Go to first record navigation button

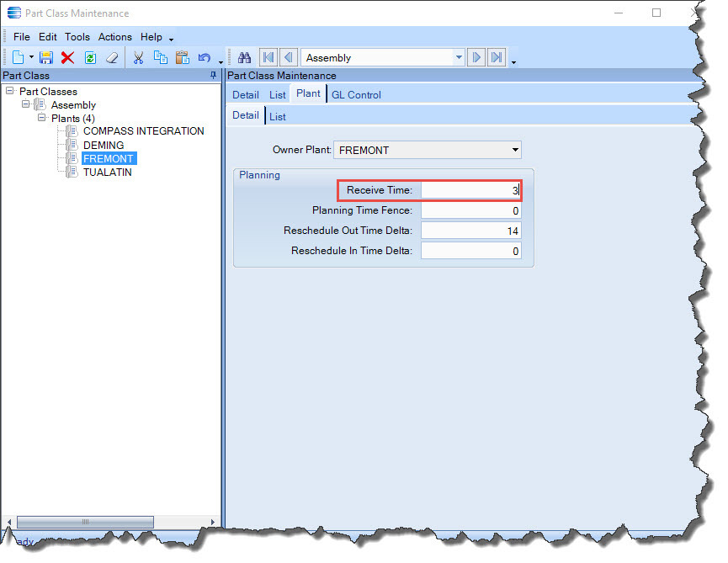click(x=268, y=57)
